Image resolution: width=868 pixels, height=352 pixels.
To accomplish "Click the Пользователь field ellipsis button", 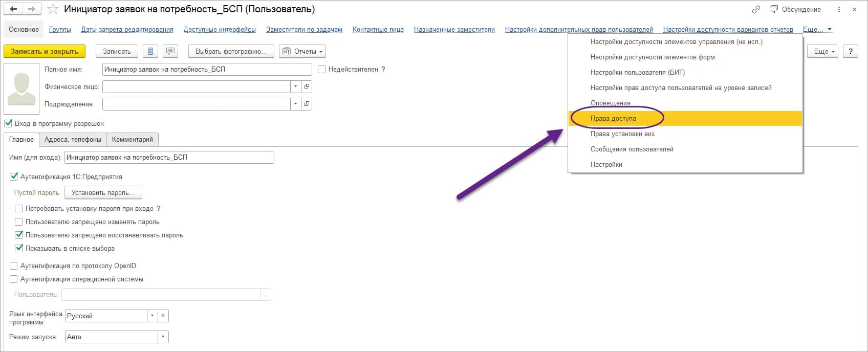I will pos(266,295).
